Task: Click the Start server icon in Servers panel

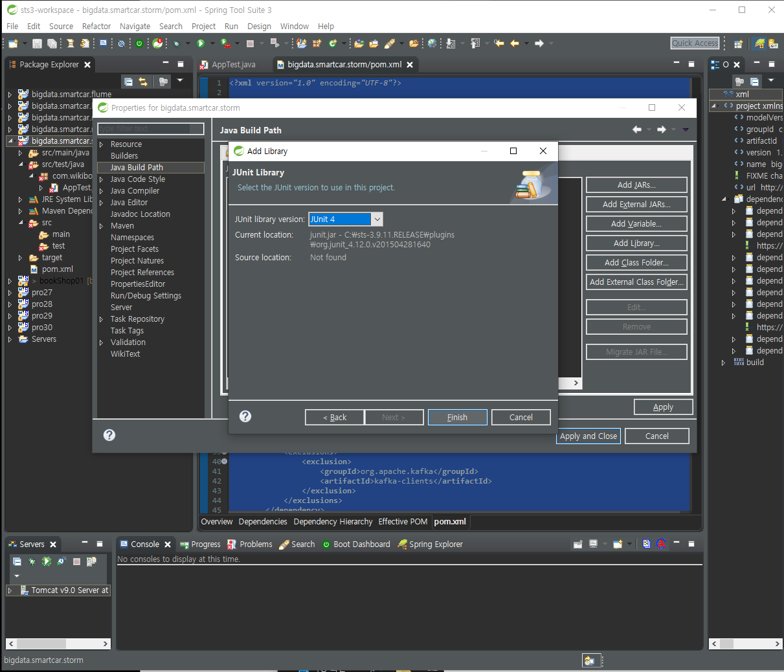Action: 47,561
